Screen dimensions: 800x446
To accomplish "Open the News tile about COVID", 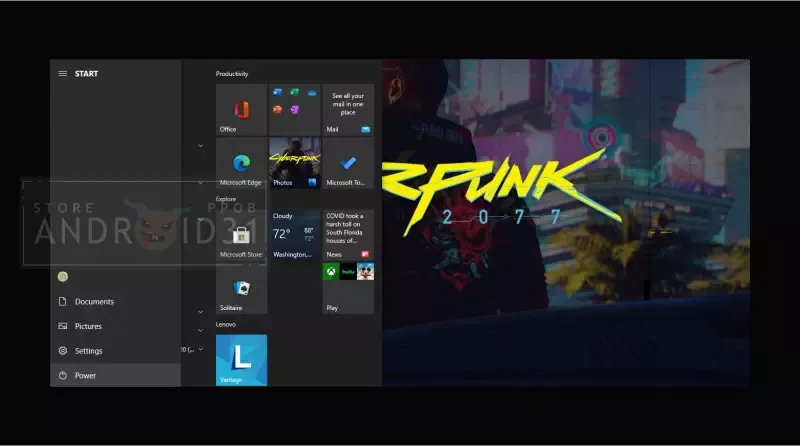I will pyautogui.click(x=348, y=235).
